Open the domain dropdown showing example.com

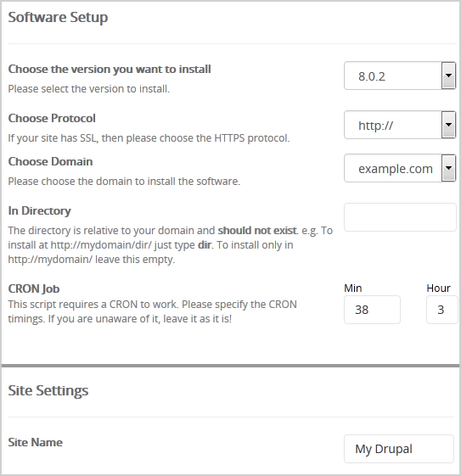pyautogui.click(x=400, y=168)
